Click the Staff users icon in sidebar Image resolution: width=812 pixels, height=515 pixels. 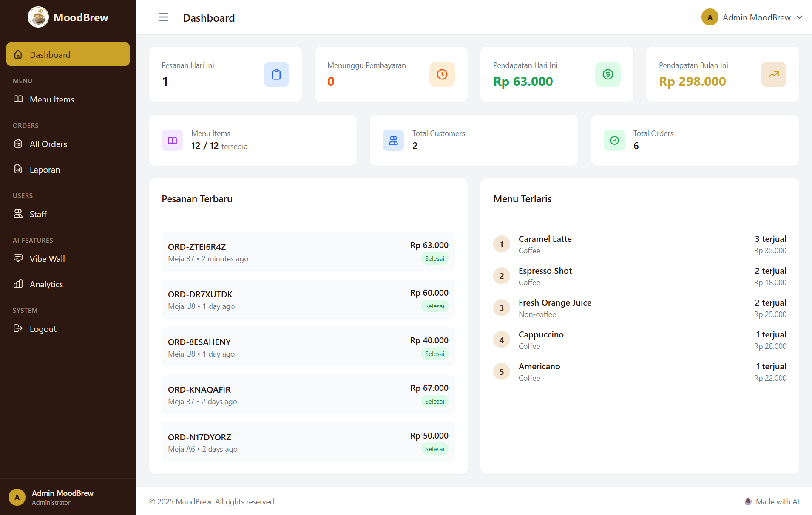click(18, 214)
